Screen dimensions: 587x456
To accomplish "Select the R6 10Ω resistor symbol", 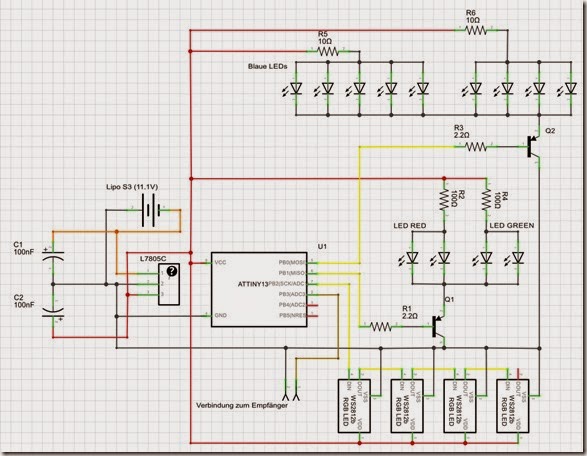I will tap(476, 30).
